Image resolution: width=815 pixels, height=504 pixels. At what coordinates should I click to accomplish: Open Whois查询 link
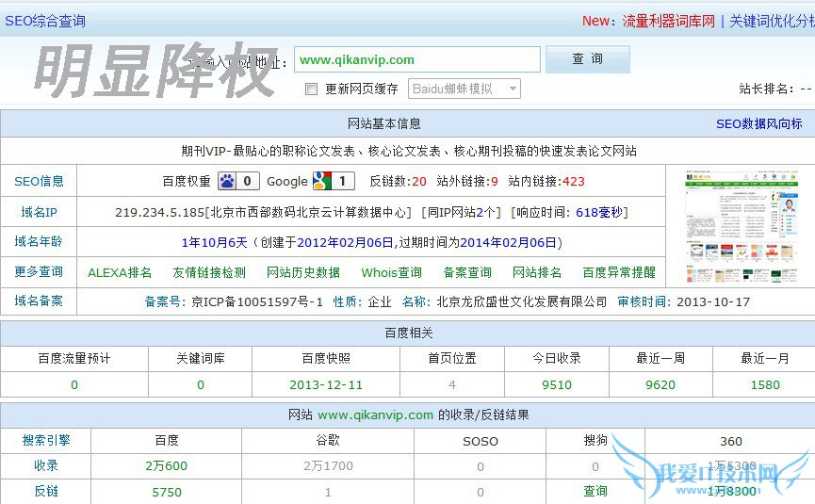point(391,272)
